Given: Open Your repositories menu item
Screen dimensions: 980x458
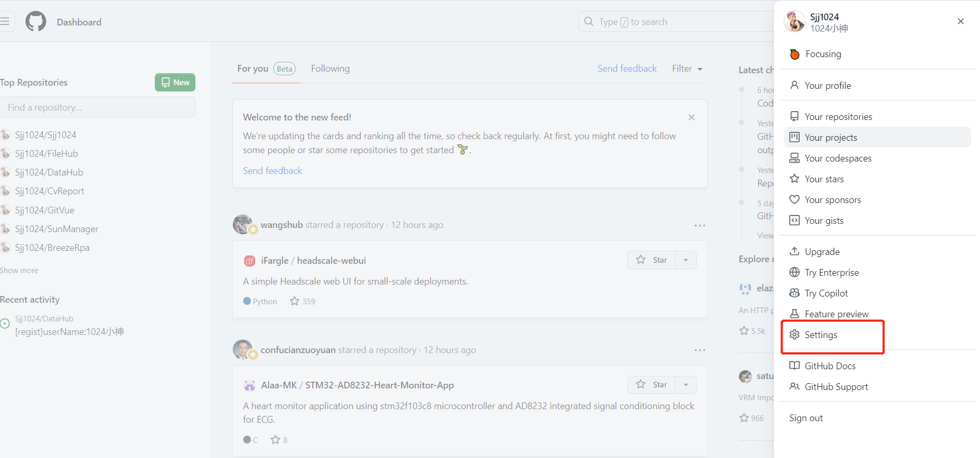Looking at the screenshot, I should click(x=877, y=116).
